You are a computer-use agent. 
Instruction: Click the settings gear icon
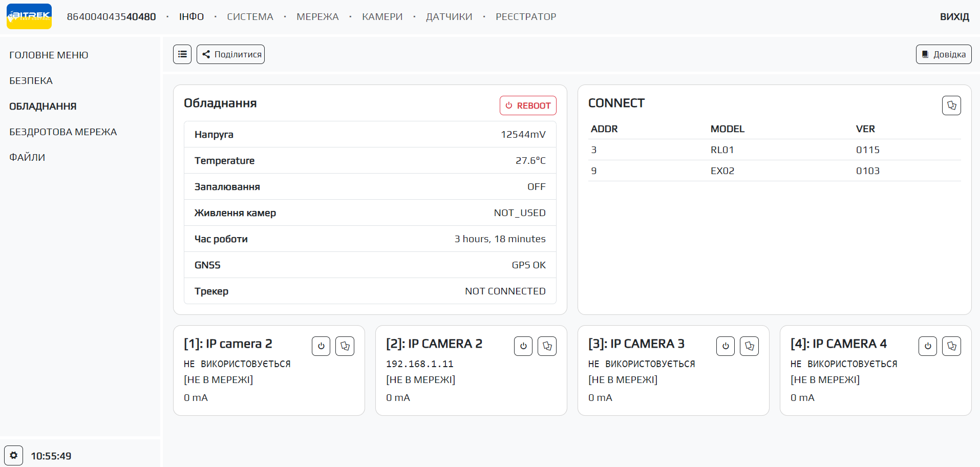click(x=14, y=455)
